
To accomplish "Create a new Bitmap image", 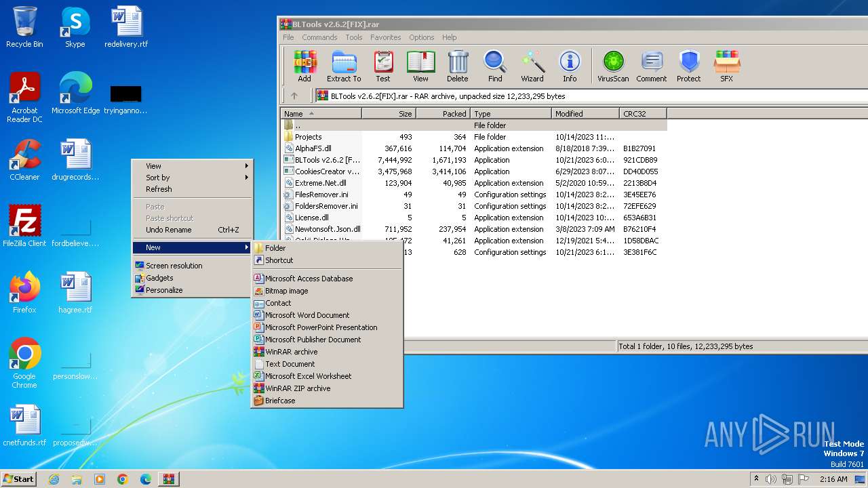I will pyautogui.click(x=327, y=291).
